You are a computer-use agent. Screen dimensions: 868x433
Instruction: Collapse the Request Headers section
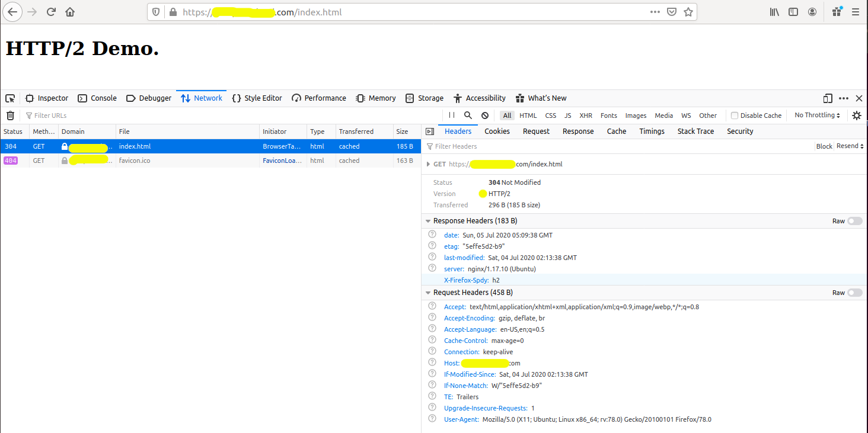[428, 293]
